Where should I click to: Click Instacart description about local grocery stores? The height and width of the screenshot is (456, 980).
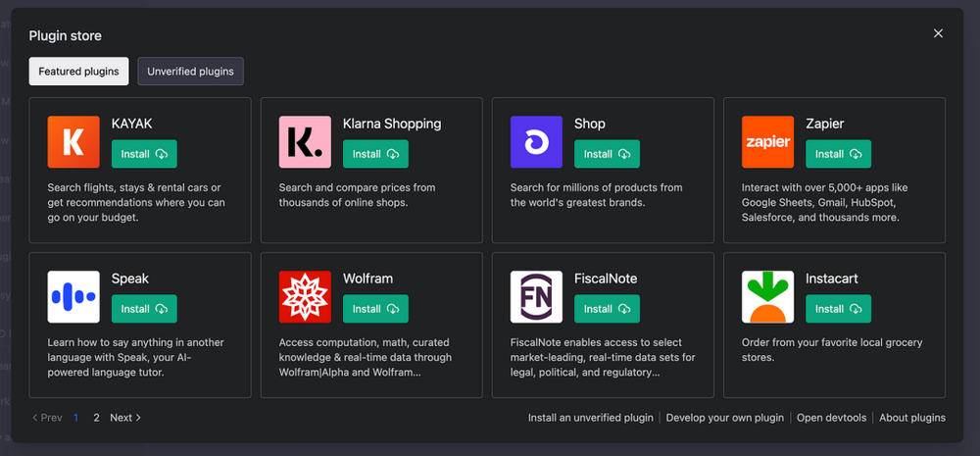(x=832, y=350)
